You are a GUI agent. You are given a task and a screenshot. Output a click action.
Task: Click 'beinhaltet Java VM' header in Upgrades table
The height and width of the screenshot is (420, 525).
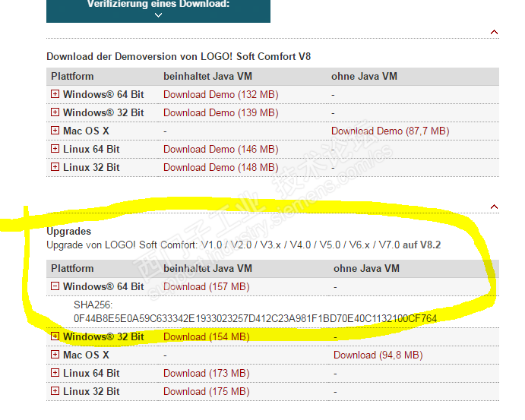click(x=207, y=268)
